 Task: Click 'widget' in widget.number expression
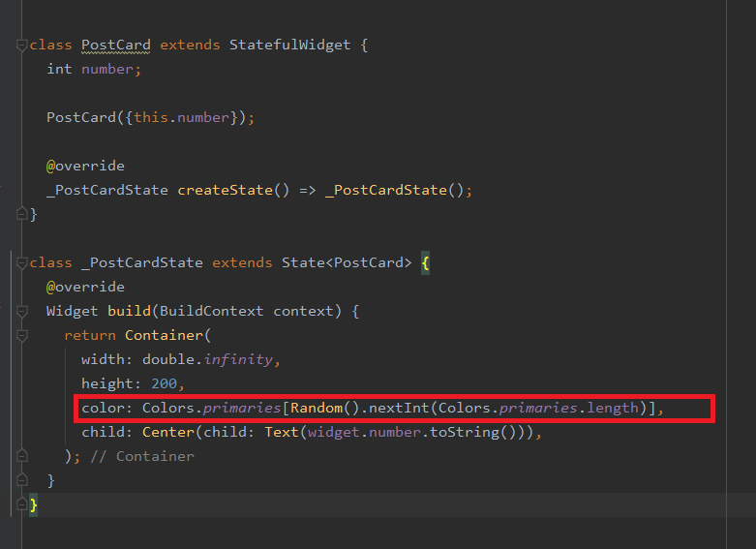pos(334,432)
